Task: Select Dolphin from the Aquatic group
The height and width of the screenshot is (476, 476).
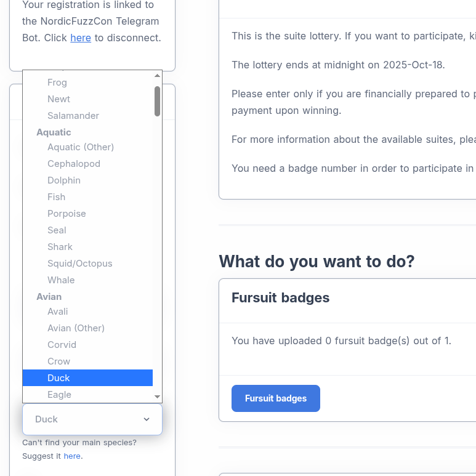Action: point(64,180)
